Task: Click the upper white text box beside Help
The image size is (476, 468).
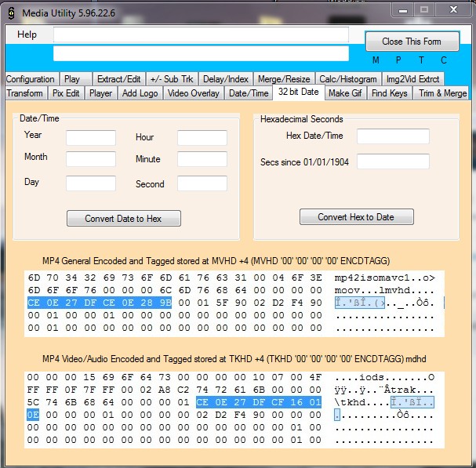Action: [201, 34]
